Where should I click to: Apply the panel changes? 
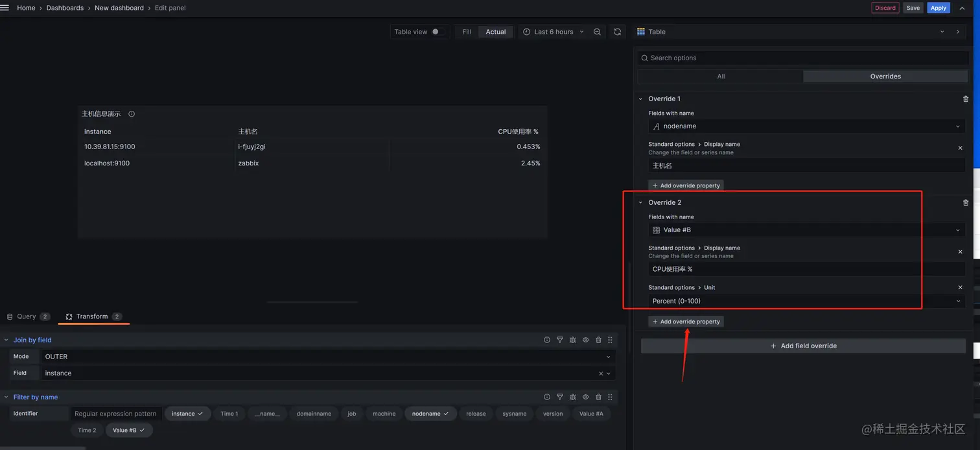(939, 8)
